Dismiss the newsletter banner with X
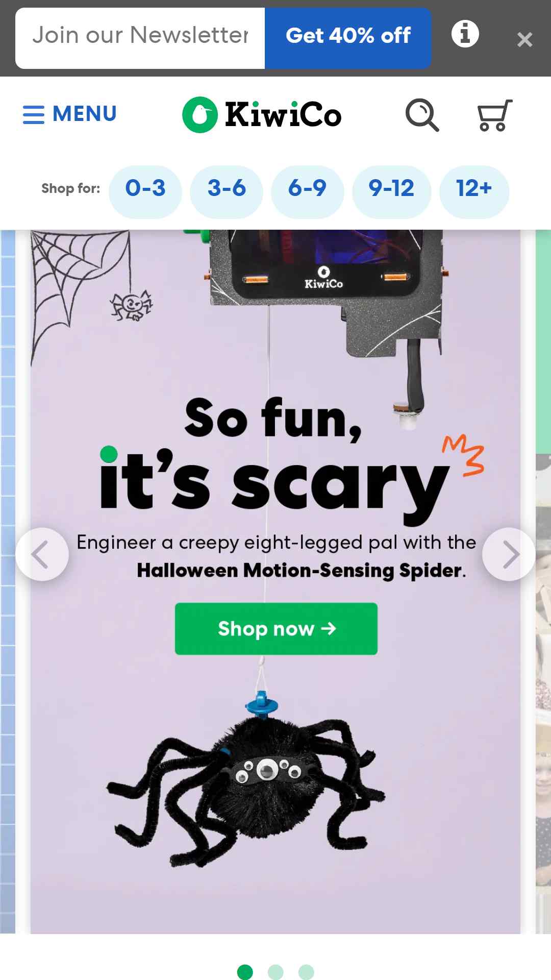Screen dimensions: 551x980 coord(524,39)
